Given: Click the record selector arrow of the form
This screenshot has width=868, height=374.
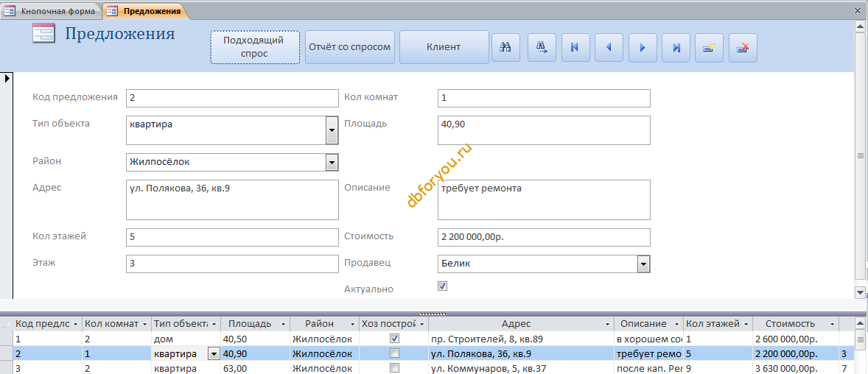Looking at the screenshot, I should (8, 78).
